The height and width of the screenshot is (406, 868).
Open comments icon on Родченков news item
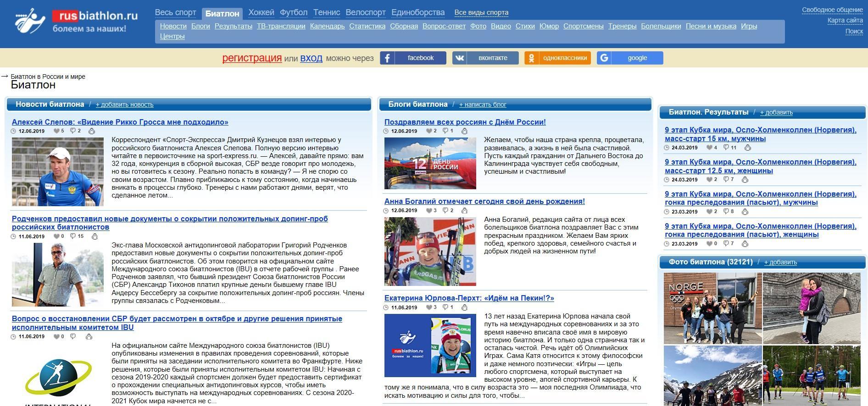(x=72, y=236)
